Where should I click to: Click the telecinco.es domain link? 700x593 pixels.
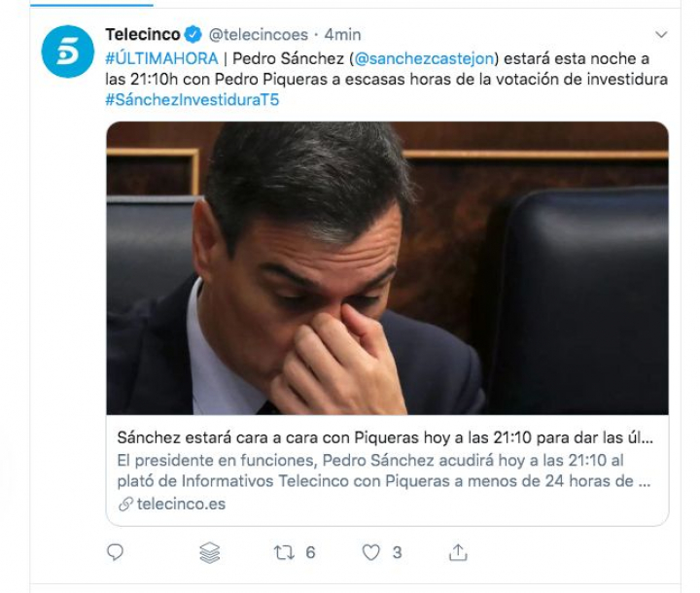181,505
